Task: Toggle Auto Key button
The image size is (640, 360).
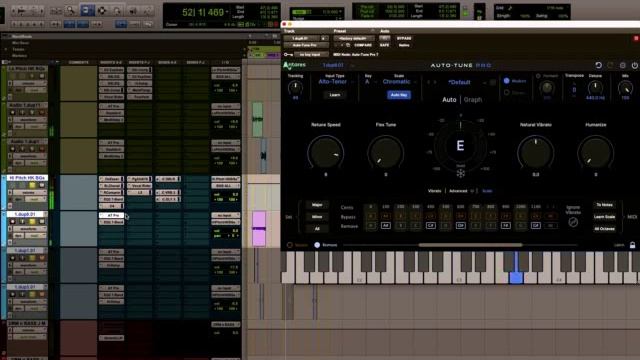Action: coord(399,95)
